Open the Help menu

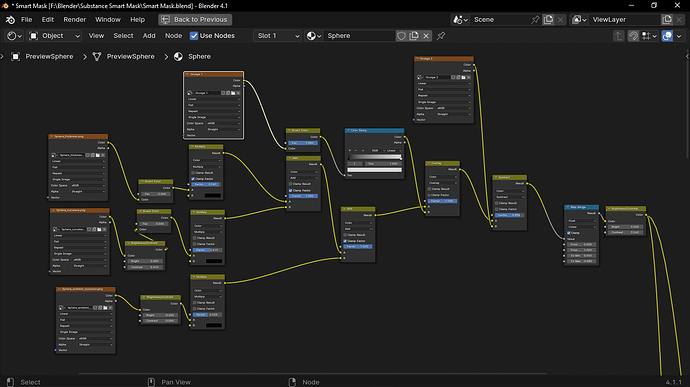coord(137,20)
